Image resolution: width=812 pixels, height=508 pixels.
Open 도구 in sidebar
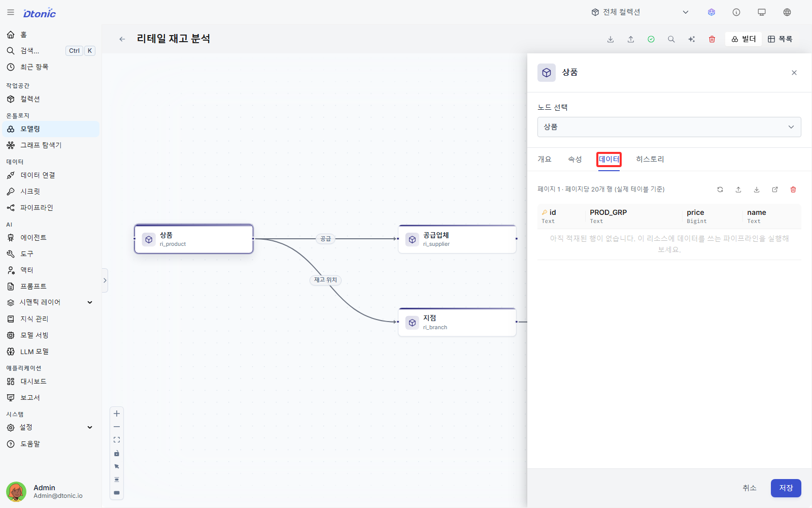tap(51, 254)
